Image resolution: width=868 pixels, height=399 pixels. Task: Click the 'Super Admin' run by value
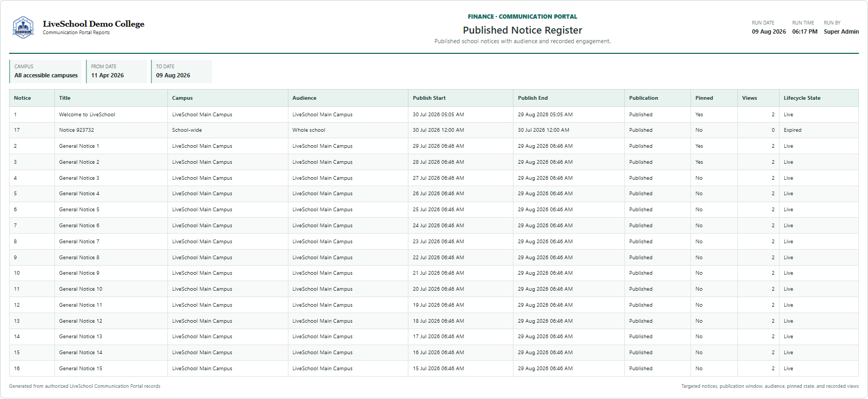841,31
